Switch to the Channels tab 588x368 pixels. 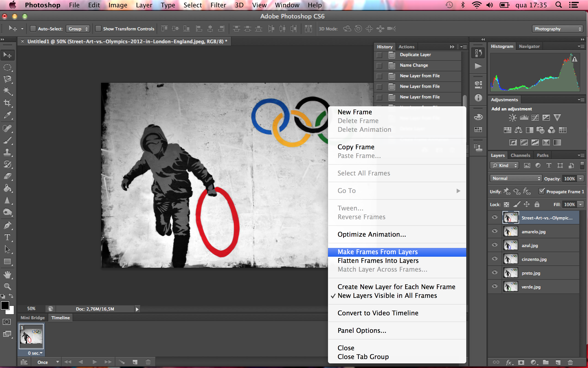click(x=520, y=155)
